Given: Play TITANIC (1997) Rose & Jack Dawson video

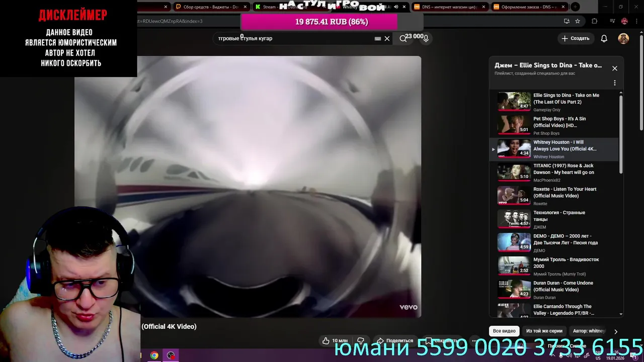Looking at the screenshot, I should (555, 172).
